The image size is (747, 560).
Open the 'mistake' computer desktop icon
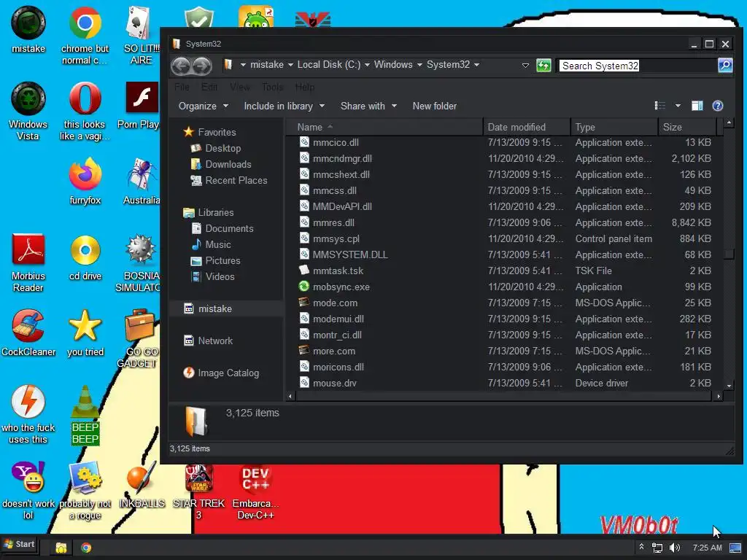(x=28, y=28)
